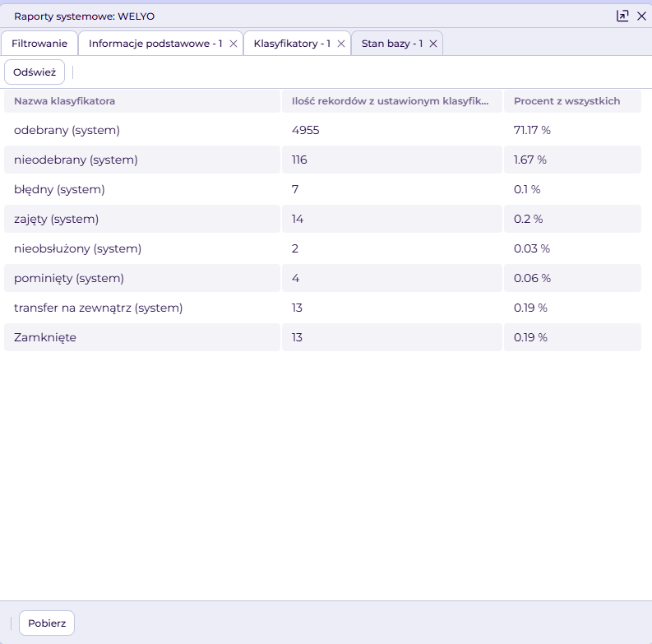
Task: Select the zajęty (system) row name
Action: pyautogui.click(x=56, y=219)
